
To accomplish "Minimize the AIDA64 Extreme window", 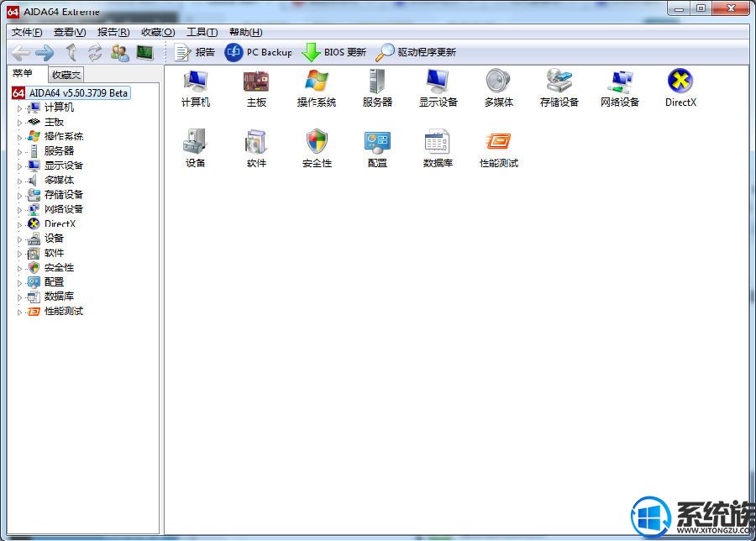I will pyautogui.click(x=679, y=8).
